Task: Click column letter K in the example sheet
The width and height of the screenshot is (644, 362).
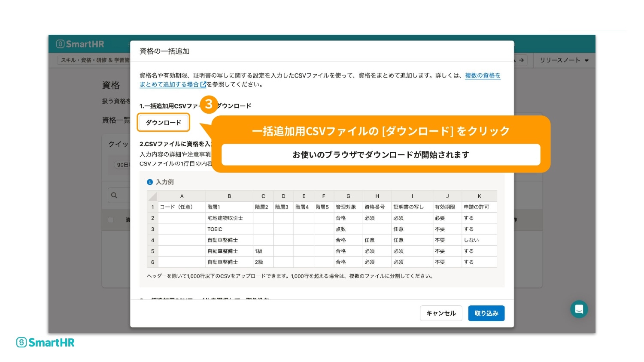Action: pyautogui.click(x=479, y=196)
